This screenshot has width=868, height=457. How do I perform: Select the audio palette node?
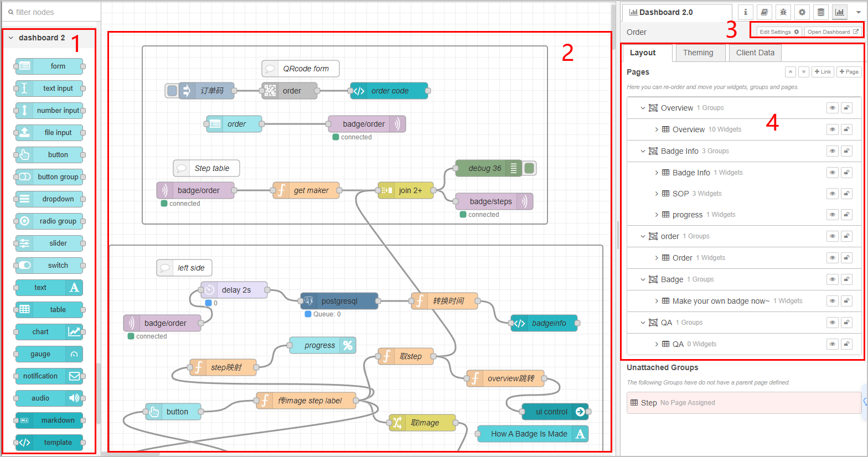click(49, 398)
